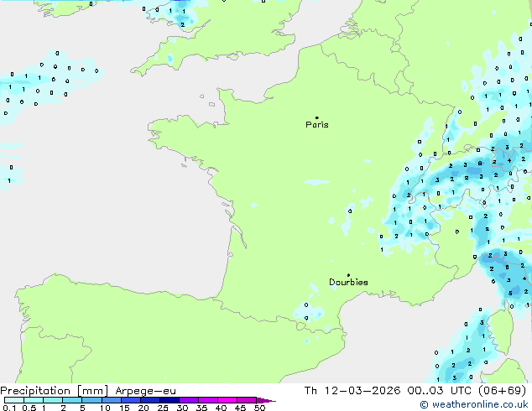Select the legend swatch between 30 and 35

pyautogui.click(x=189, y=400)
